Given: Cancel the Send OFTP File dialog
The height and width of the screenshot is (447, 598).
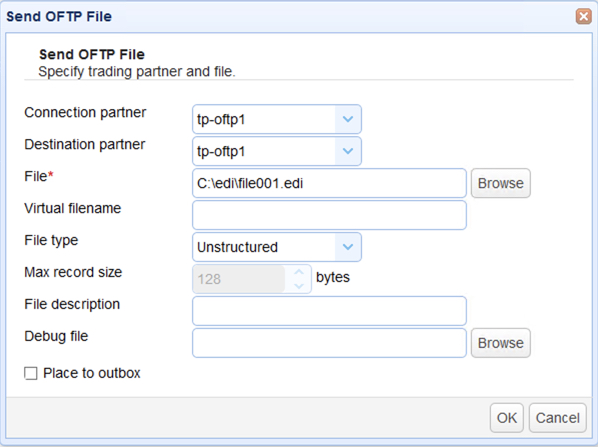Looking at the screenshot, I should (x=558, y=418).
